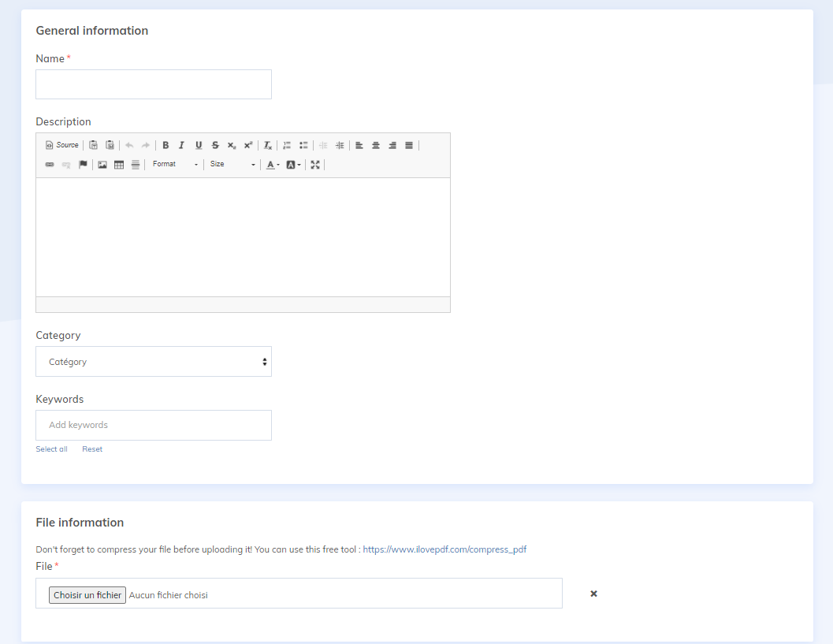Click the underline formatting icon

click(199, 145)
